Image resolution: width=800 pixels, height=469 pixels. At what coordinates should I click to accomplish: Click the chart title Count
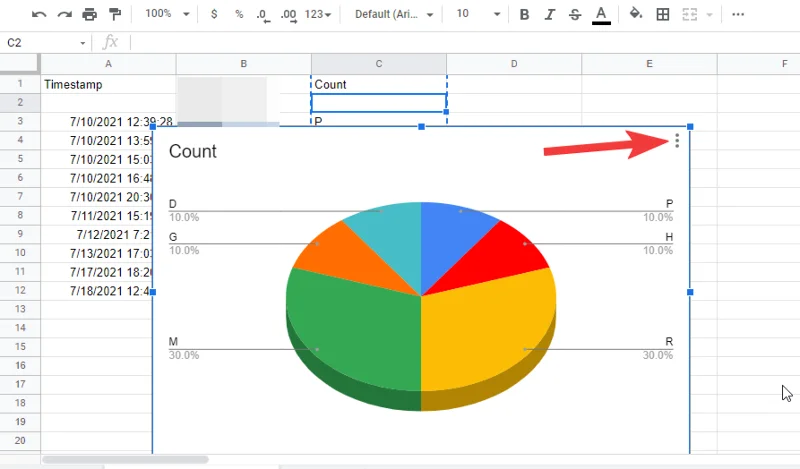pyautogui.click(x=193, y=152)
